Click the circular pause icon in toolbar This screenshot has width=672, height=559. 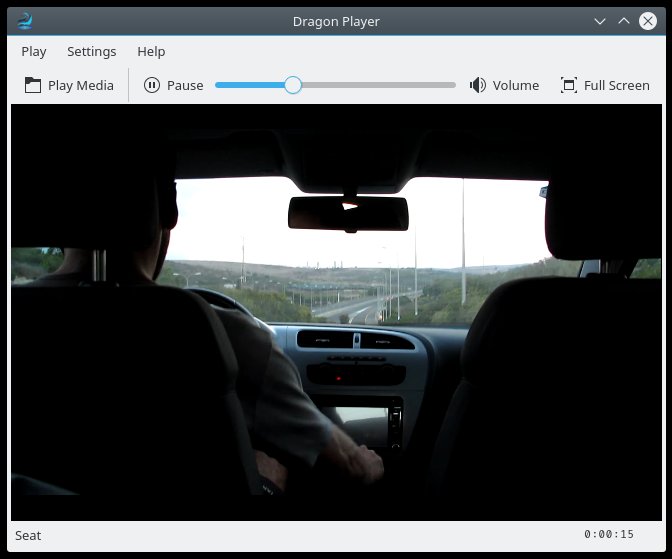coord(152,85)
